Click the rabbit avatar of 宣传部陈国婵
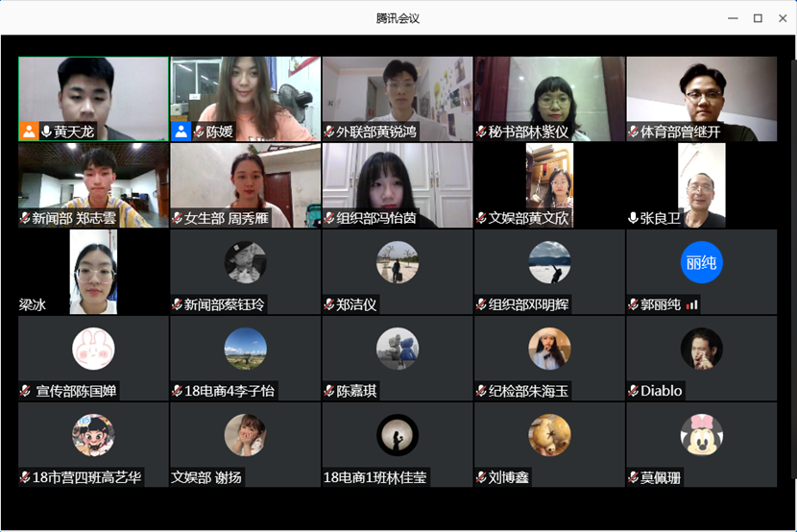Viewport: 797px width, 532px height. 93,349
